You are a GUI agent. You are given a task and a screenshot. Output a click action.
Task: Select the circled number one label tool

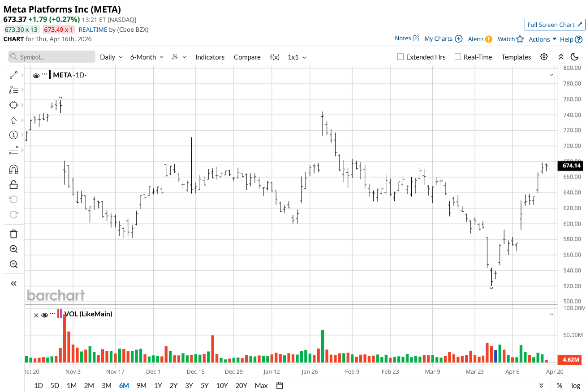13,135
